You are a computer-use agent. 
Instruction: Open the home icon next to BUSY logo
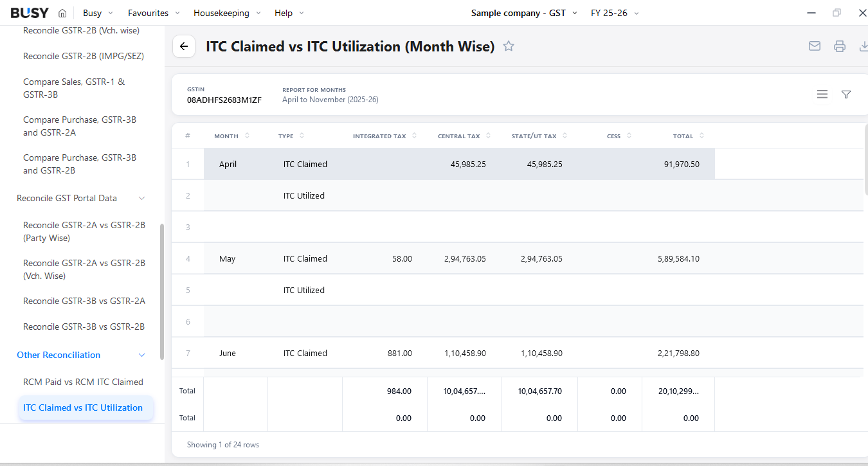point(62,13)
